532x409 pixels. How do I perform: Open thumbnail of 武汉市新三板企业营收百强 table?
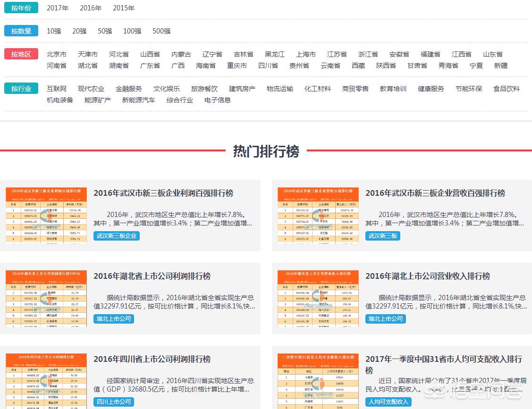pos(318,216)
